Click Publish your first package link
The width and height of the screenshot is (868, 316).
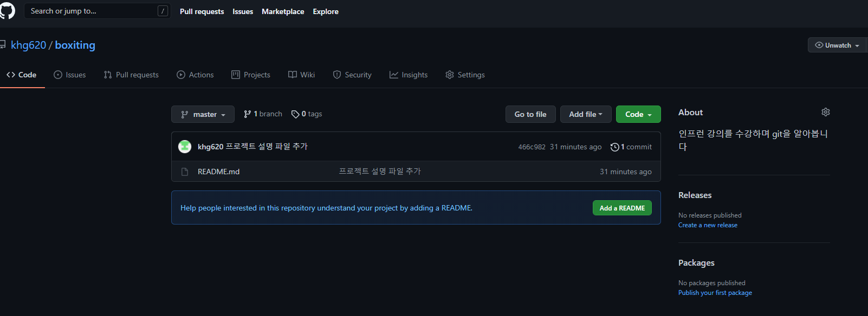coord(715,293)
